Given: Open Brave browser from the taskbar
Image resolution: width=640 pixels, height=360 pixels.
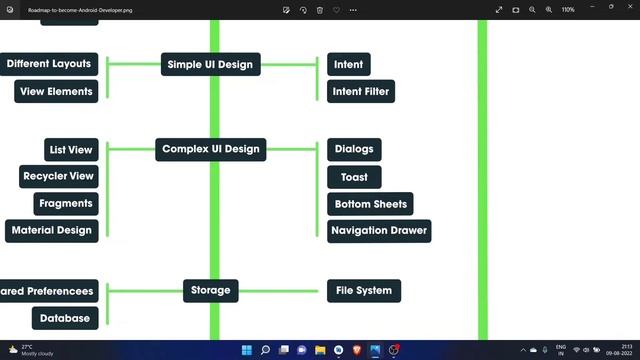Looking at the screenshot, I should [x=357, y=350].
